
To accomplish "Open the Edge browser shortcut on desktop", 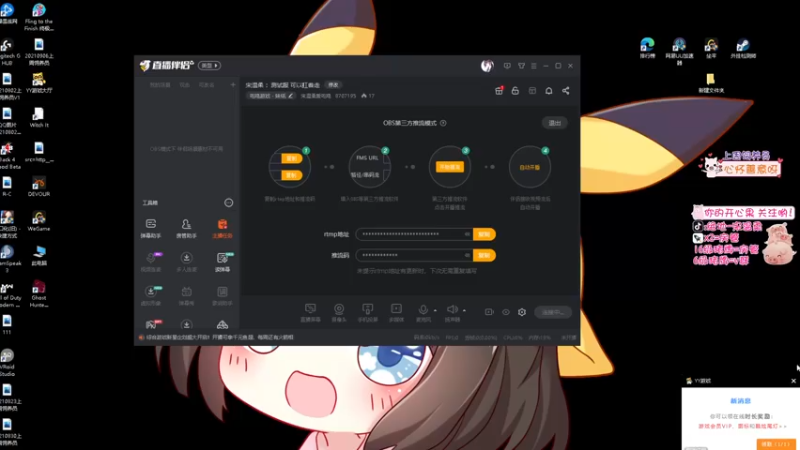I will pyautogui.click(x=647, y=48).
